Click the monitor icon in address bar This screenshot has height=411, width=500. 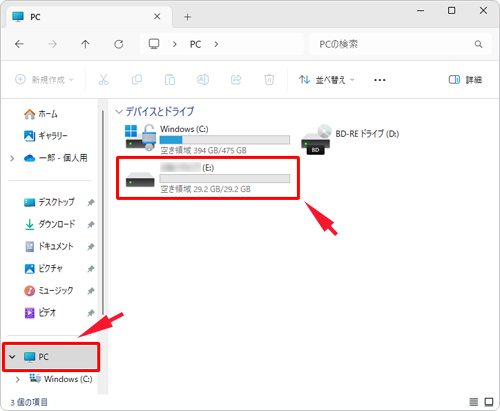point(154,44)
